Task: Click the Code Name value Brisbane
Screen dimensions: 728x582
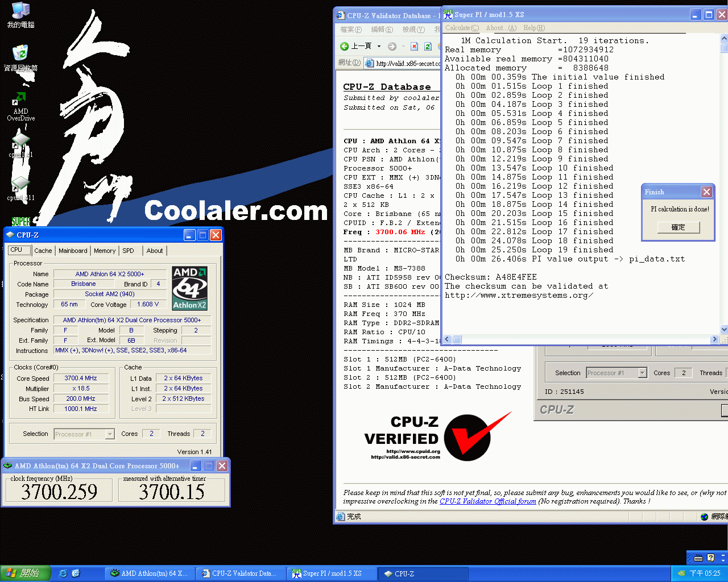Action: [x=84, y=284]
